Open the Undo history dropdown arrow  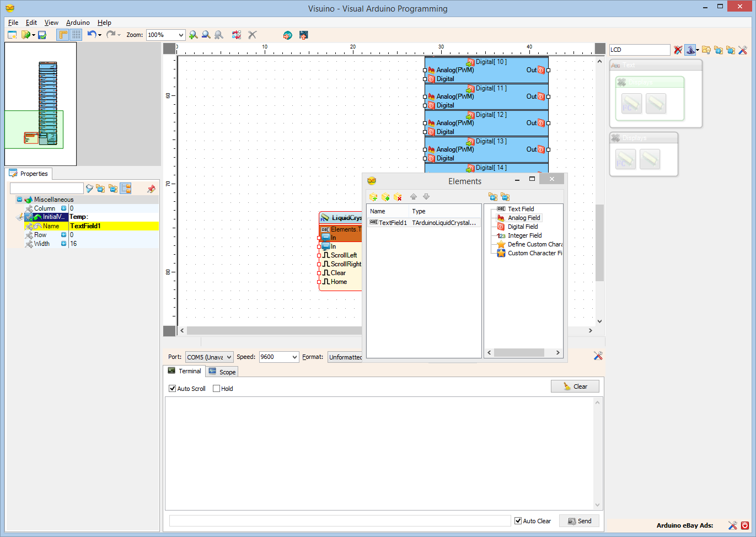[x=100, y=35]
